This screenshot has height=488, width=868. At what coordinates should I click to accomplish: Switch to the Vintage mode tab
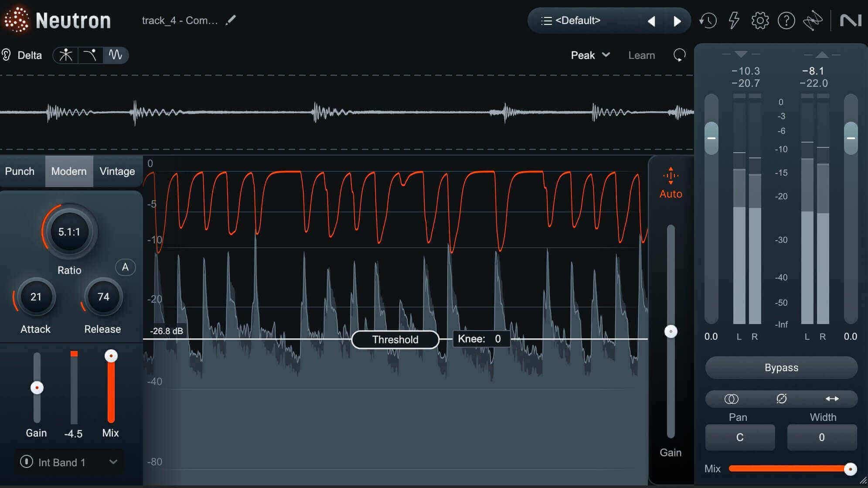point(117,171)
